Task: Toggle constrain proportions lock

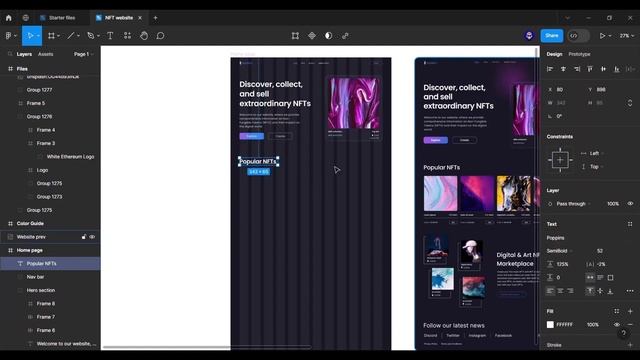Action: point(630,103)
